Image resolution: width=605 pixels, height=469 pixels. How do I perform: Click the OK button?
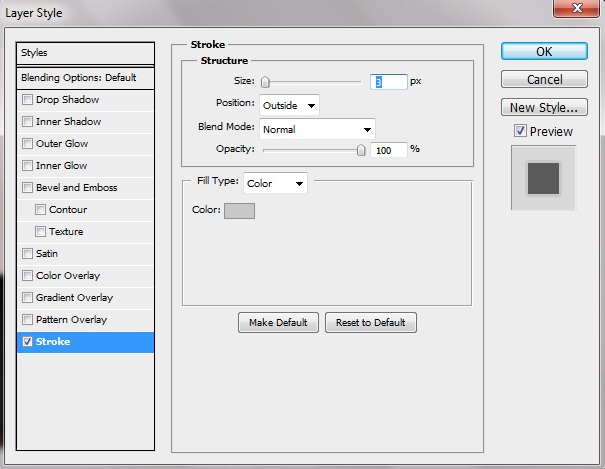[x=544, y=51]
